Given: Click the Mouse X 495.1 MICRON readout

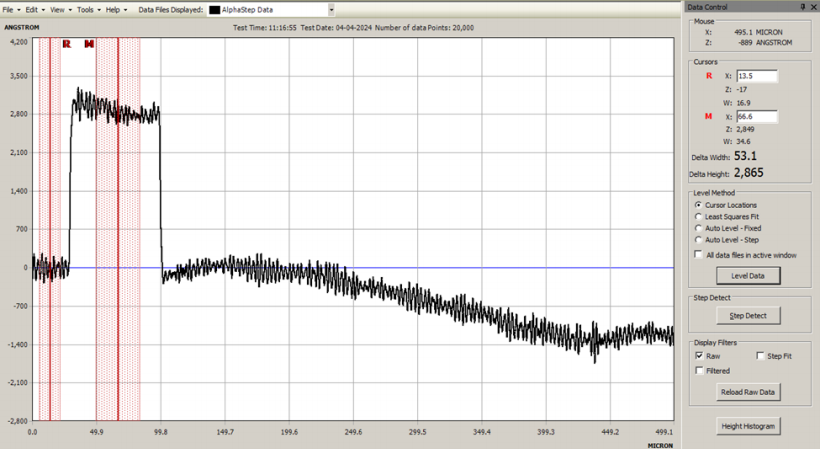Looking at the screenshot, I should 758,32.
